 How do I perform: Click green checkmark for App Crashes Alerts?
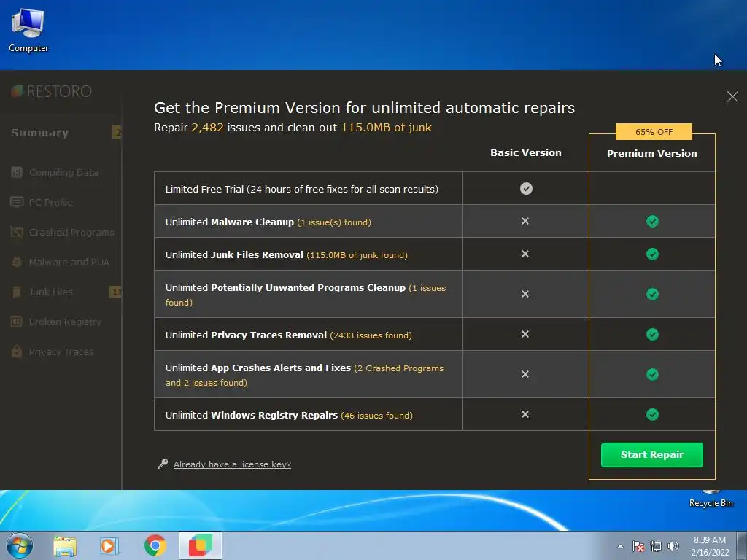[652, 375]
